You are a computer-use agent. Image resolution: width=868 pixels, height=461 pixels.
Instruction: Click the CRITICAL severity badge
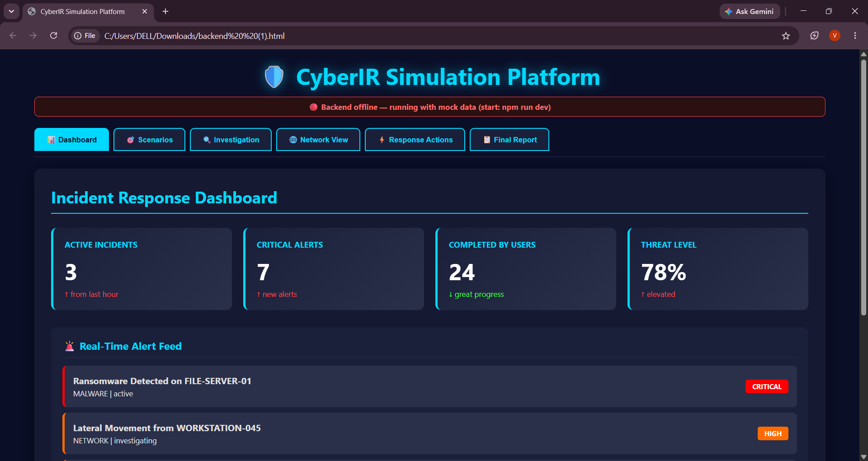pos(767,386)
